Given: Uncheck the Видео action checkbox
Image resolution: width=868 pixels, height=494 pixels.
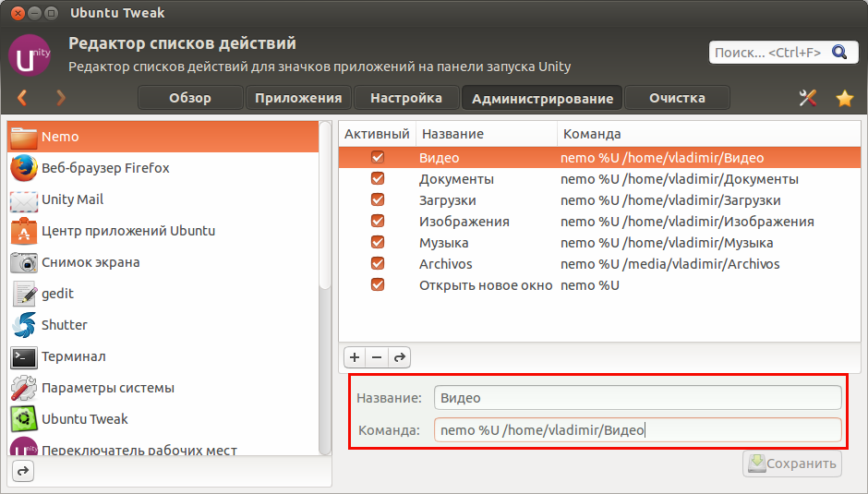Looking at the screenshot, I should 378,157.
